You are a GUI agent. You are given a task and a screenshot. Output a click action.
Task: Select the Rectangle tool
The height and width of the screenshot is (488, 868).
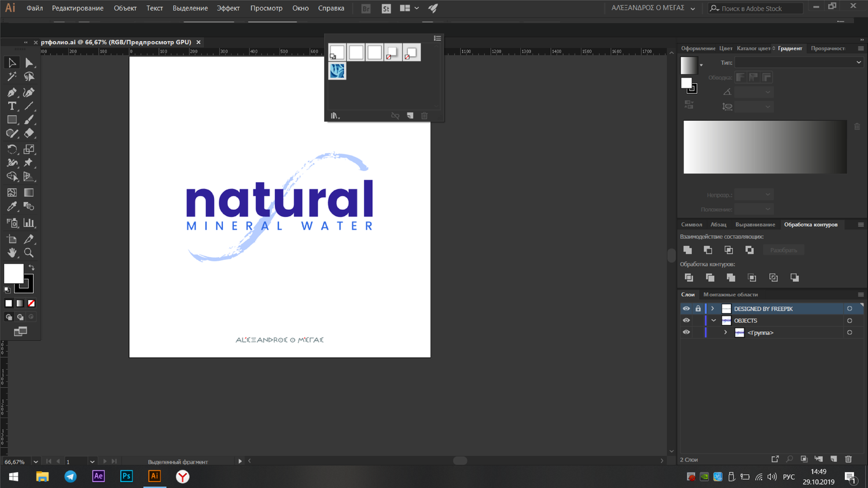pyautogui.click(x=12, y=120)
